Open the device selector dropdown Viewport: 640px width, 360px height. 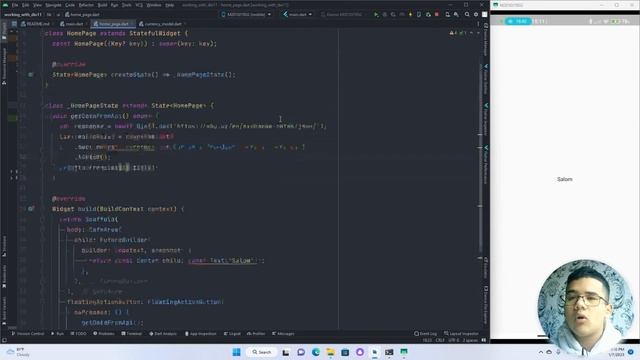click(246, 14)
